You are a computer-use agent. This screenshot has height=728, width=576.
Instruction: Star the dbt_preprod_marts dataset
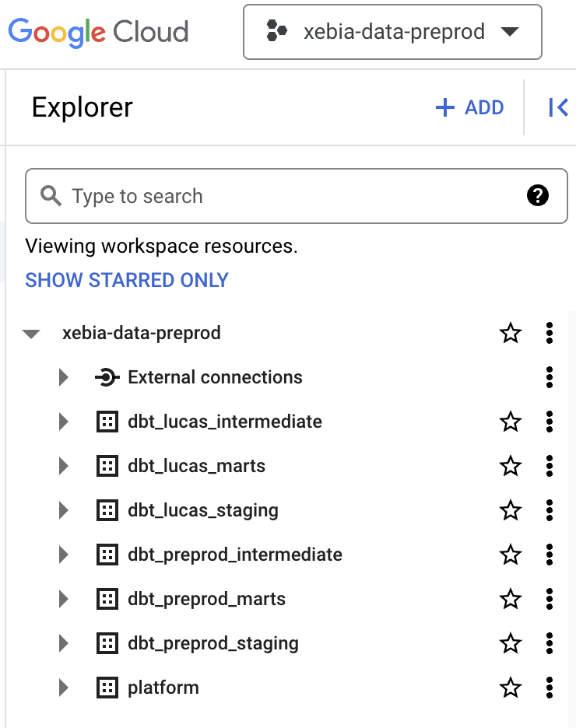coord(511,599)
